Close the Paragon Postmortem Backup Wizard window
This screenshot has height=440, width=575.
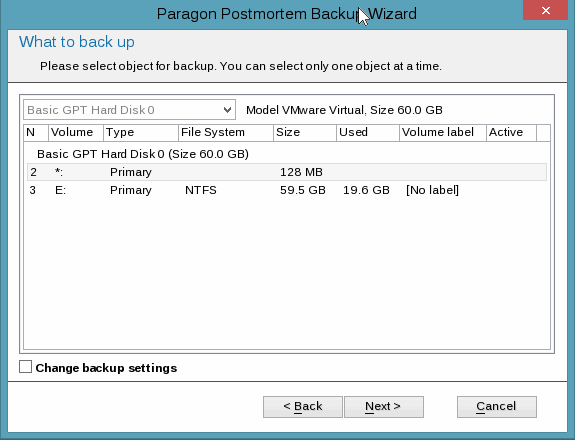tap(545, 10)
